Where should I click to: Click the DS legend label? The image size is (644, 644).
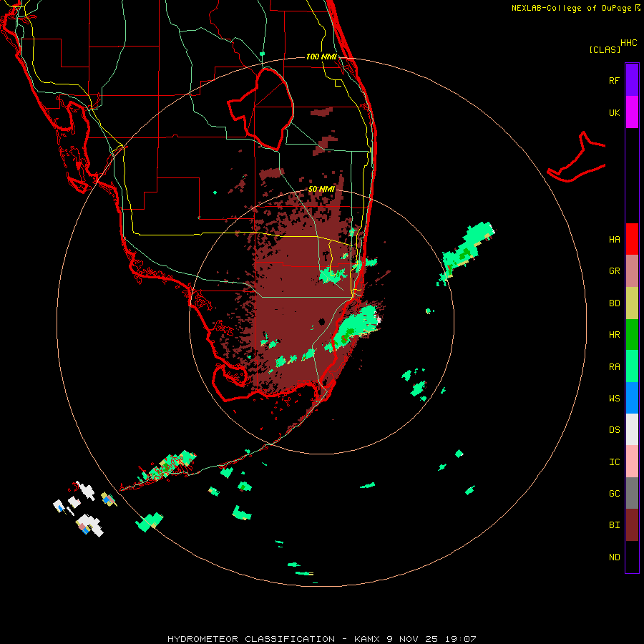(614, 430)
